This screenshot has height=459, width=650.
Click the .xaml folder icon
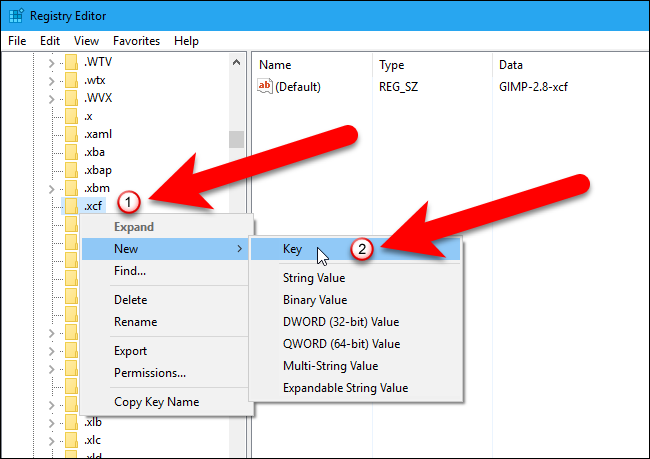(71, 134)
